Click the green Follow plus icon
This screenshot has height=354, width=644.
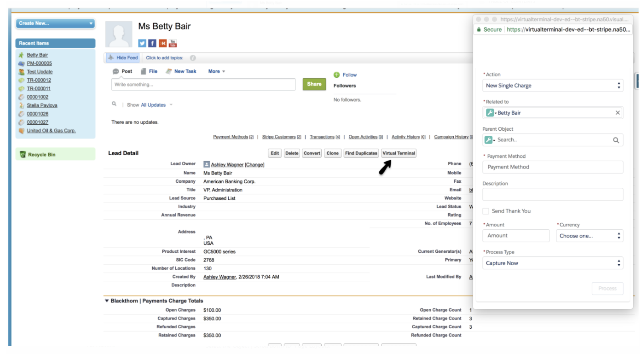pos(337,75)
